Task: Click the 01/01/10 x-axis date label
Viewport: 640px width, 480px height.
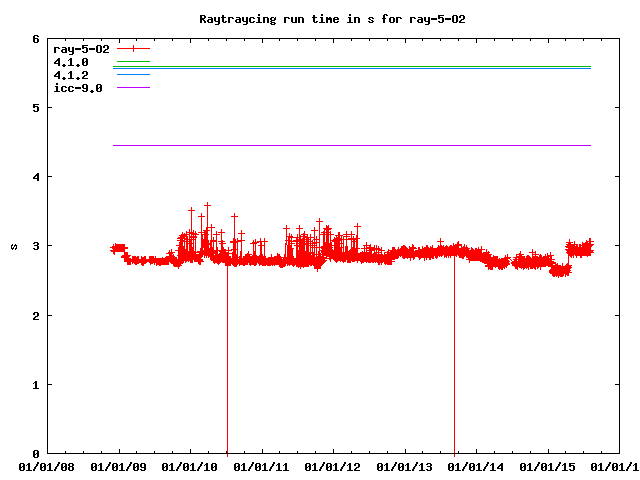Action: 190,466
